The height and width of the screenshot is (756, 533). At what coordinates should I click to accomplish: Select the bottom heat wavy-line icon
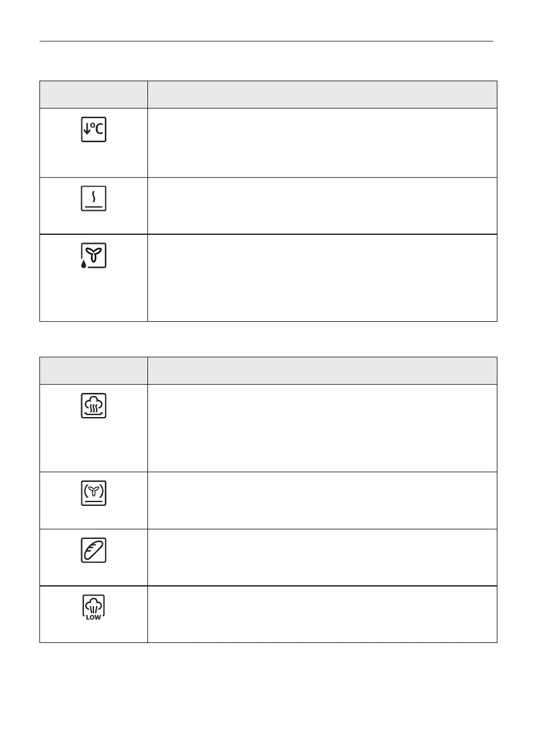click(93, 199)
